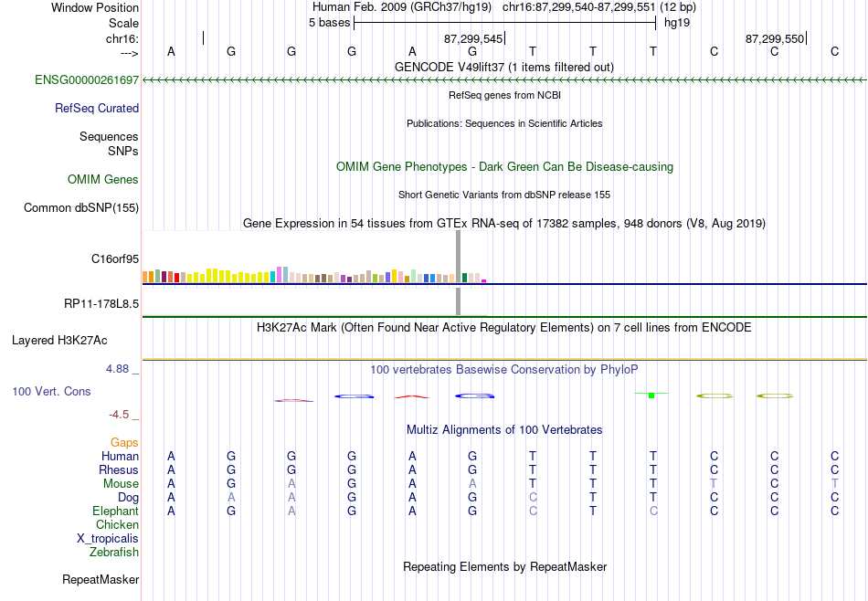Viewport: 868px width, 601px height.
Task: Click the Zebrafish species label
Action: [114, 552]
